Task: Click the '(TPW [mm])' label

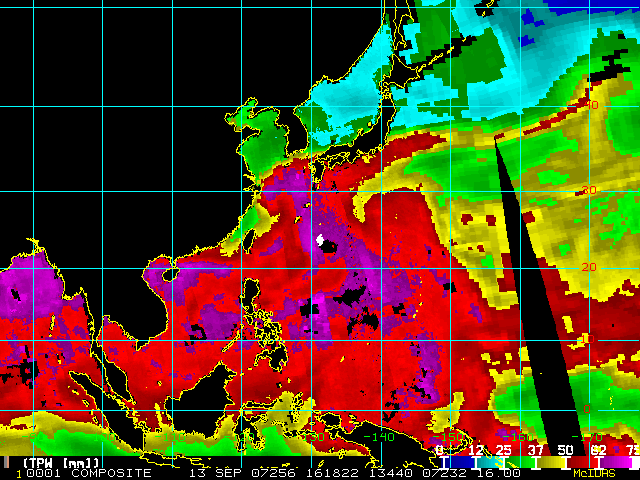Action: coord(61,463)
